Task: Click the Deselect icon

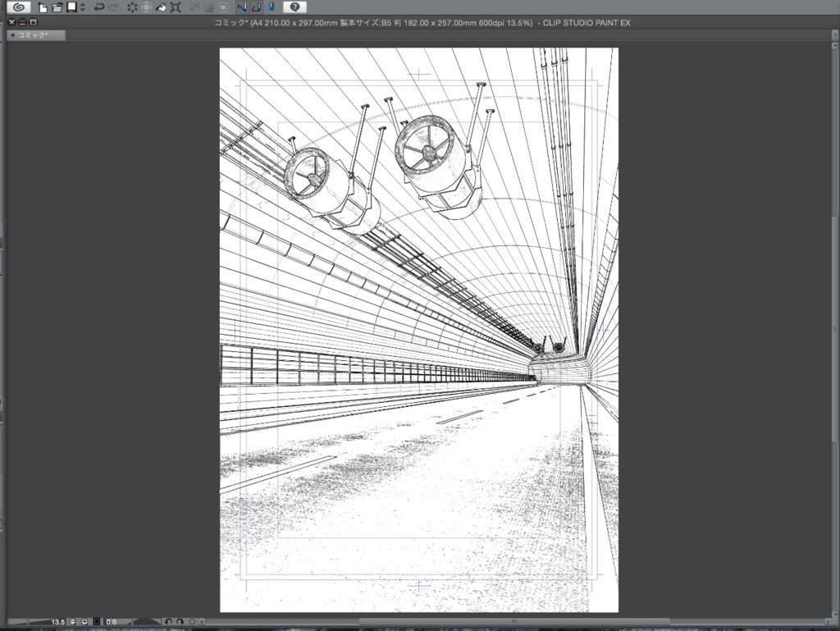Action: click(194, 7)
